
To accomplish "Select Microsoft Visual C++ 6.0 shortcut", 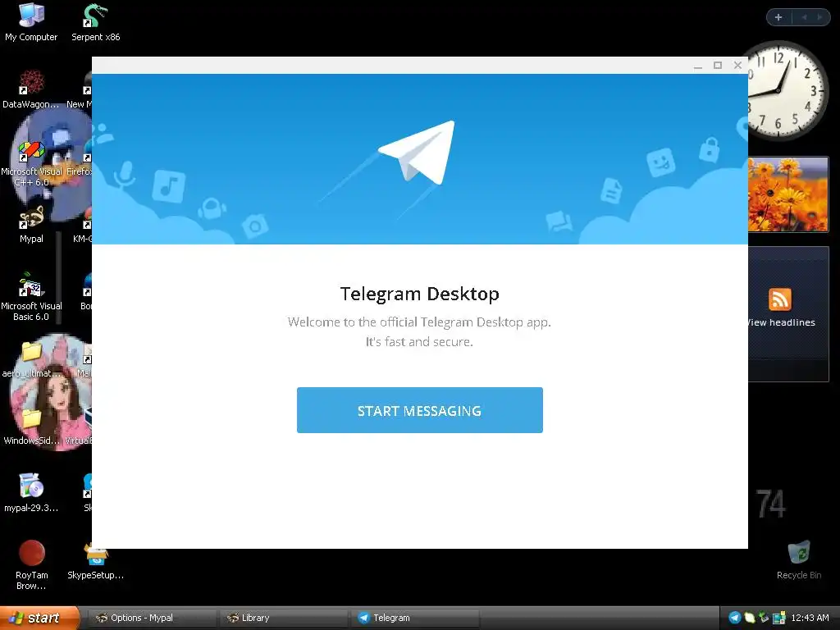I will point(31,163).
